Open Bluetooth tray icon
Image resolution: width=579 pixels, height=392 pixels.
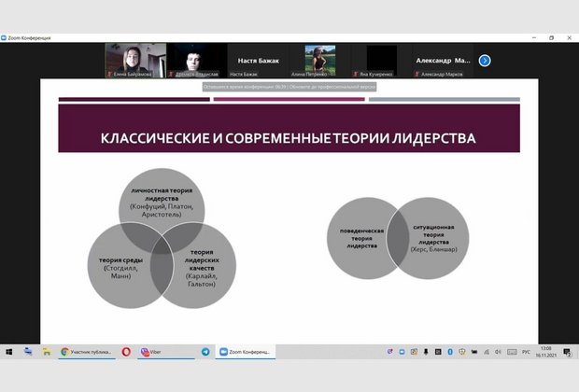(x=450, y=352)
